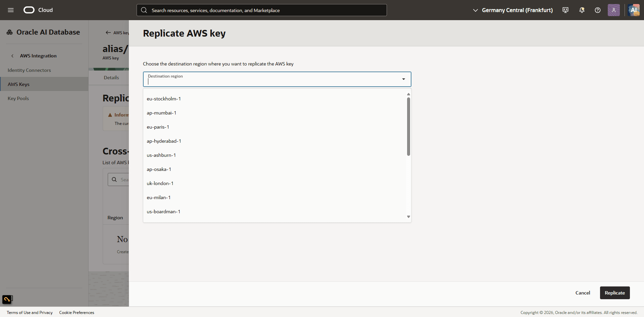Click the back arrow to AWS keys
This screenshot has width=644, height=317.
[108, 33]
